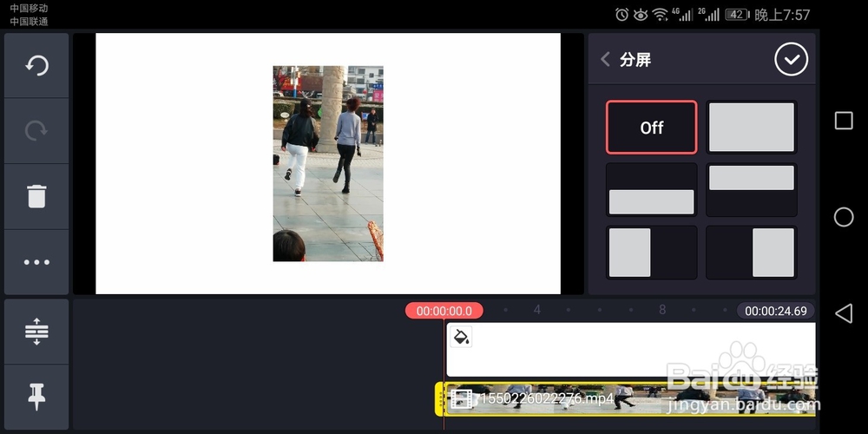The height and width of the screenshot is (434, 868).
Task: Open the three-dots more options menu
Action: 36,262
